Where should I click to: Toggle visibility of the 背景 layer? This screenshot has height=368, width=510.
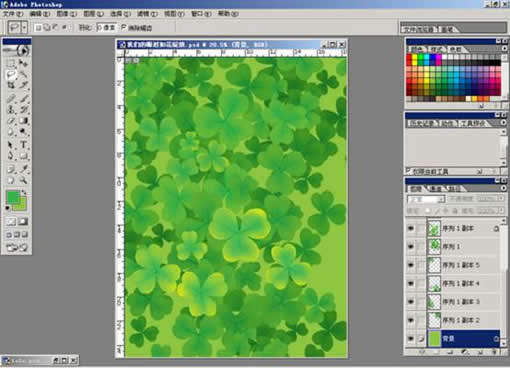(x=411, y=339)
